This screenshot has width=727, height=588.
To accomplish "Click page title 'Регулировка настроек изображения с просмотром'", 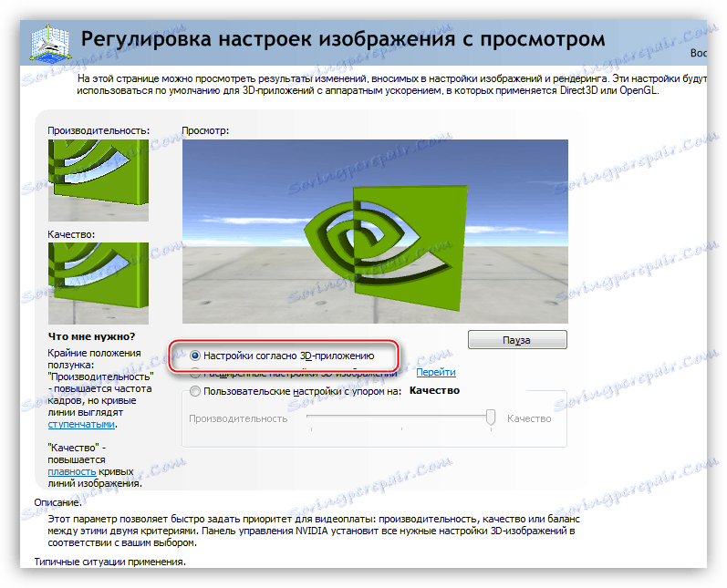I will pyautogui.click(x=343, y=39).
